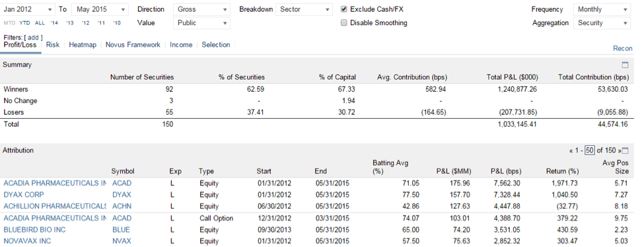Viewport: 644px width, 247px height.
Task: Enable Disable Smoothing checkbox
Action: click(344, 22)
